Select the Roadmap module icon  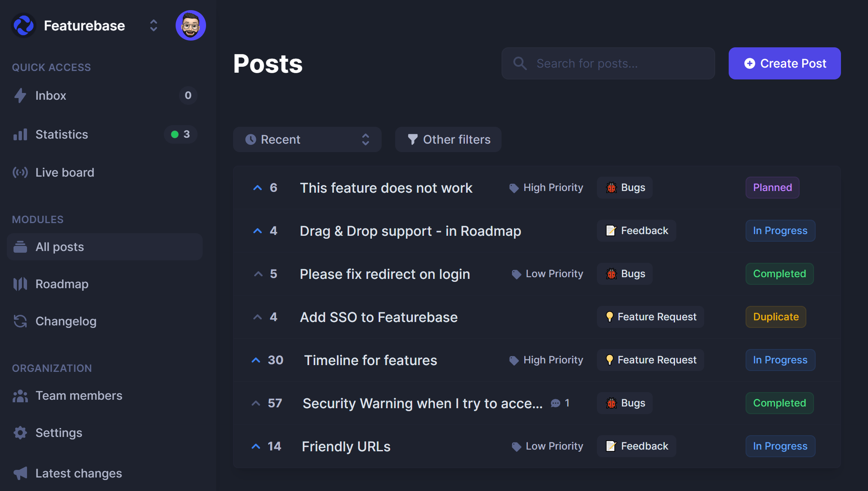pos(20,284)
